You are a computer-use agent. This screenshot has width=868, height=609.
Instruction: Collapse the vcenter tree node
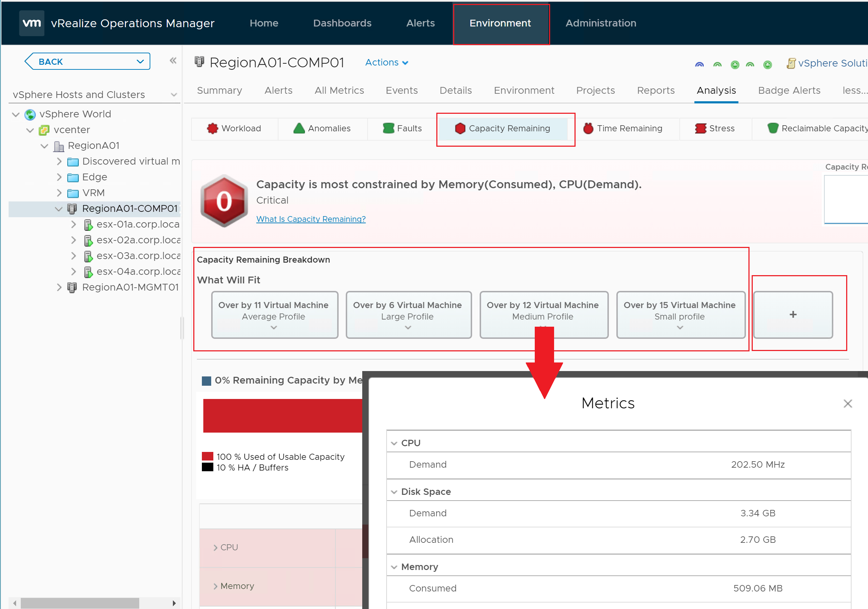tap(30, 130)
